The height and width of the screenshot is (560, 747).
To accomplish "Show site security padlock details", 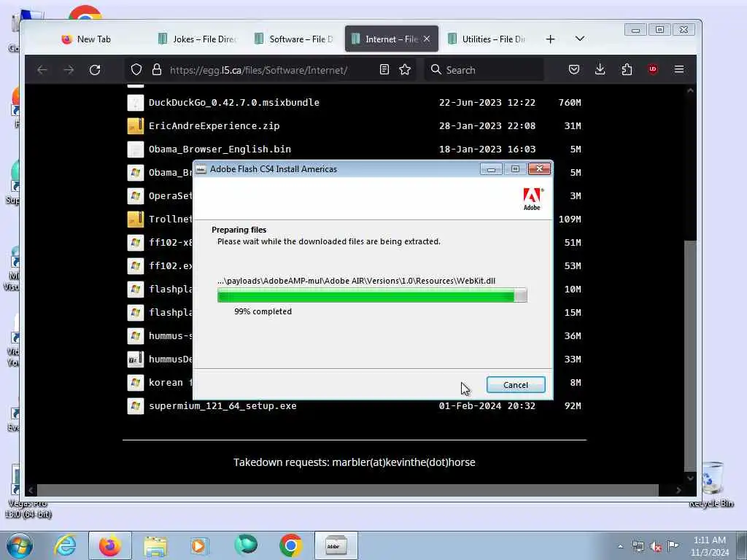I will 157,69.
